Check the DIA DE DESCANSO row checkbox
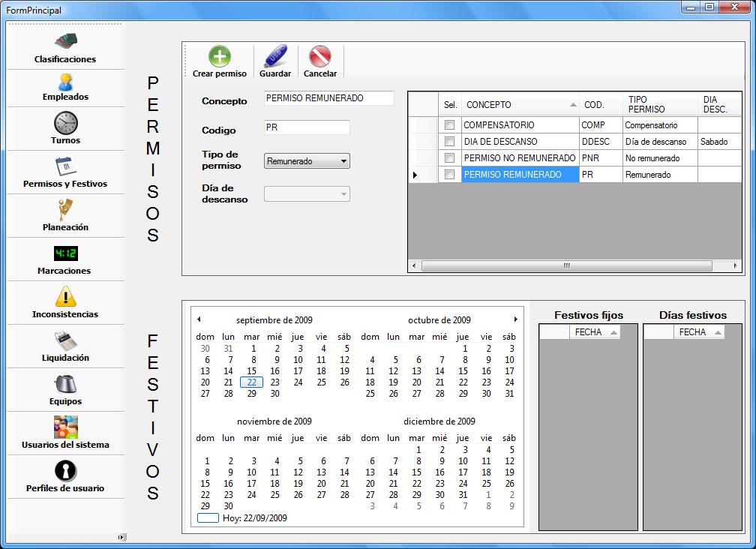Viewport: 756px width, 549px height. click(449, 142)
